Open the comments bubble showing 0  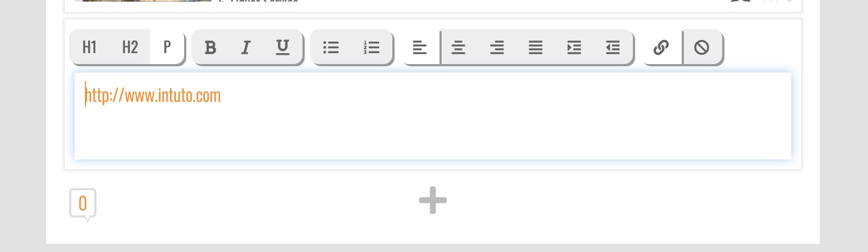(x=83, y=204)
